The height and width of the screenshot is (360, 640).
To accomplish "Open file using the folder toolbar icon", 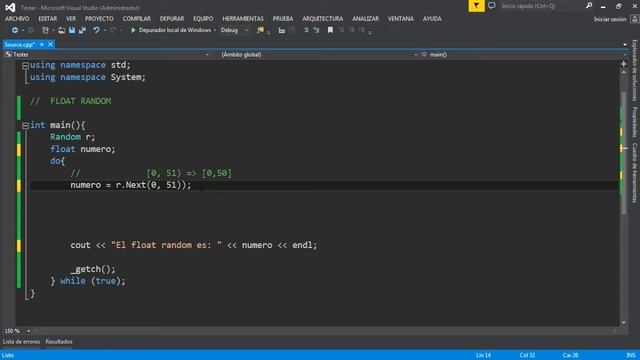I will click(x=61, y=30).
